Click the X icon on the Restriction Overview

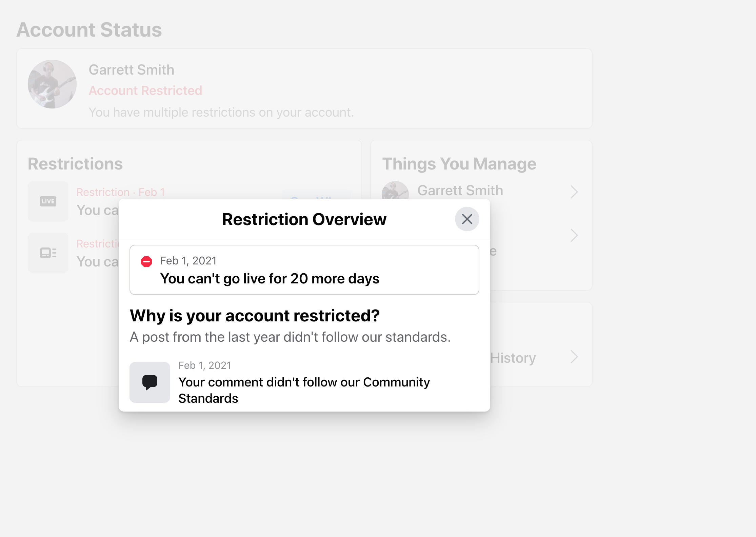tap(467, 219)
